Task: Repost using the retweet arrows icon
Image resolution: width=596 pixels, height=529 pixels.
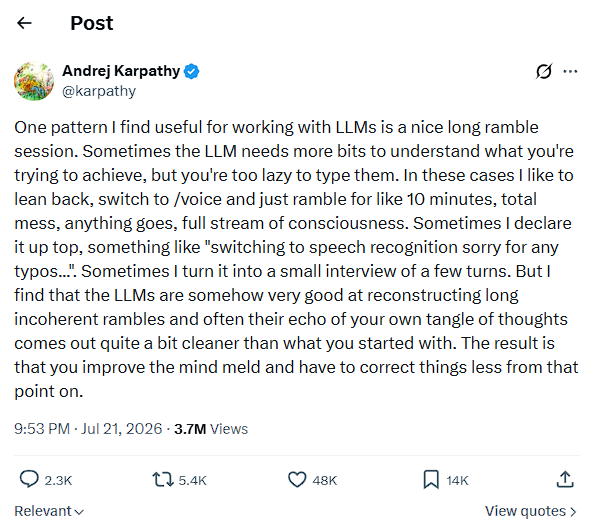Action: [163, 480]
